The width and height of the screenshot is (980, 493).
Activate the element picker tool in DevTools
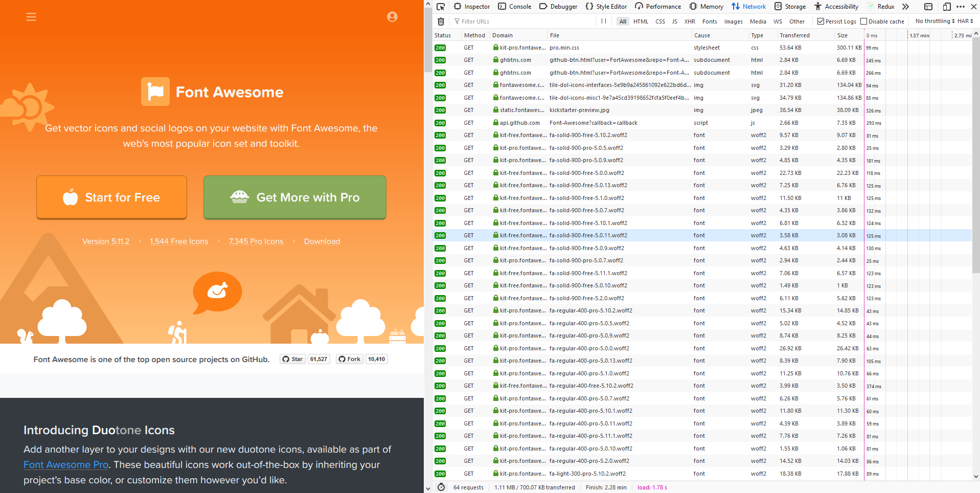click(x=441, y=7)
